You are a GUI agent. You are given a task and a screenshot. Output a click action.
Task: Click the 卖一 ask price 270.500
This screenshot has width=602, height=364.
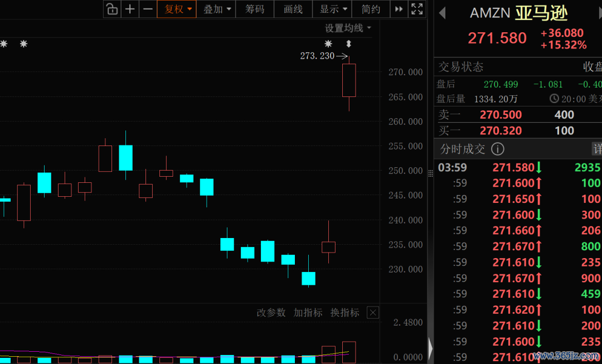point(501,115)
